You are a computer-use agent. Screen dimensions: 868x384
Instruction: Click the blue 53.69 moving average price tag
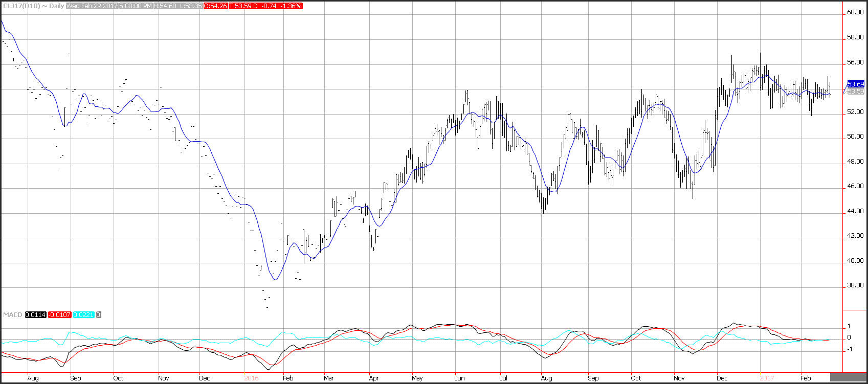point(856,84)
